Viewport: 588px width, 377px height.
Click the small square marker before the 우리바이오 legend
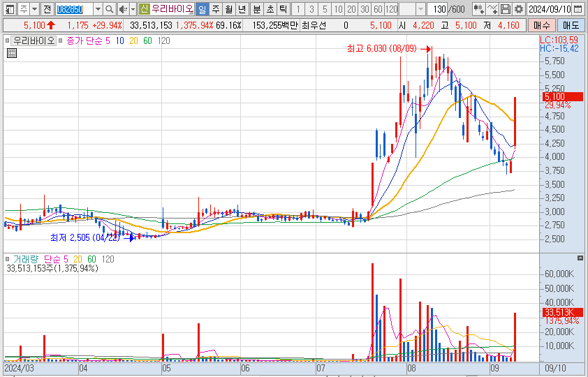click(x=7, y=40)
